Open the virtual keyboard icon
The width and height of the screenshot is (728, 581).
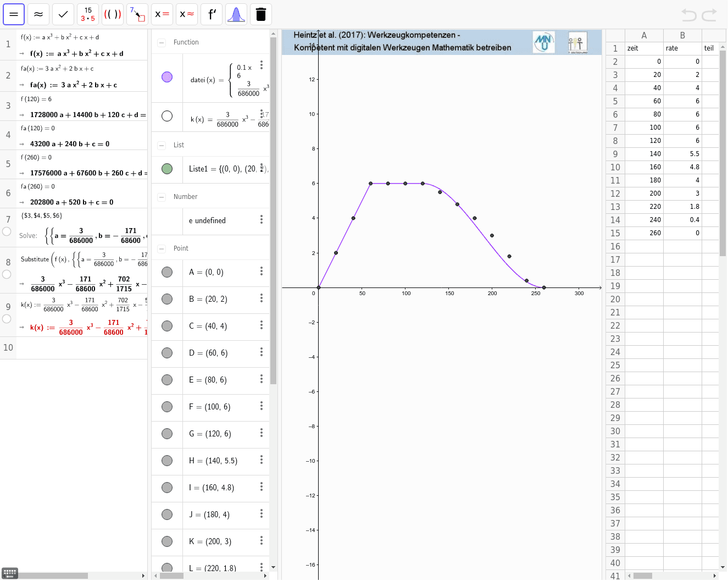point(10,573)
